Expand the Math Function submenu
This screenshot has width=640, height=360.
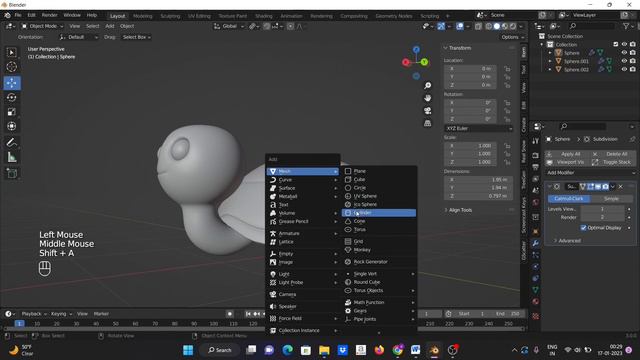pyautogui.click(x=379, y=302)
